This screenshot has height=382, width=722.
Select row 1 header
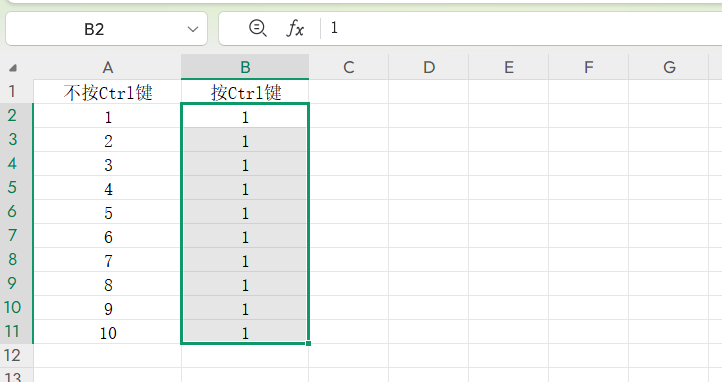(x=17, y=91)
